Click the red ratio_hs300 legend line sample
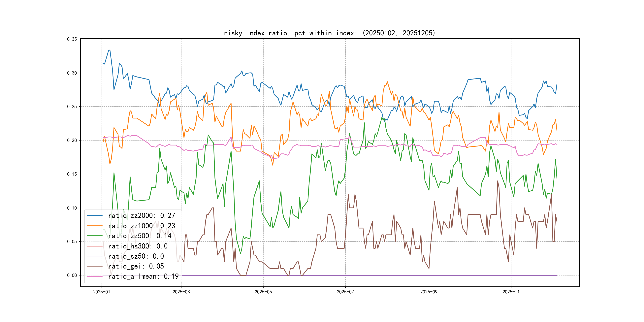The image size is (644, 322). [x=94, y=246]
